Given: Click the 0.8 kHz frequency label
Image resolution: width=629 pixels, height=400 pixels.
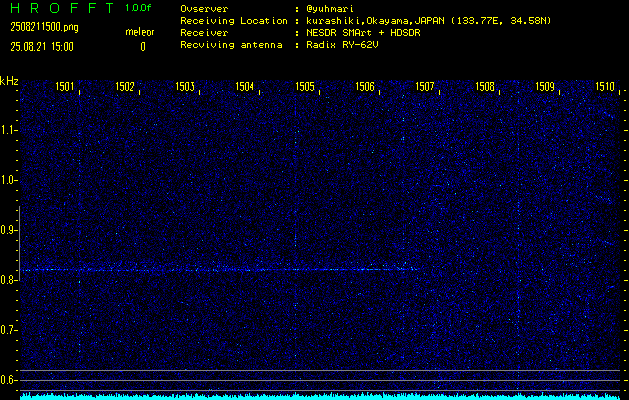Looking at the screenshot, I should pos(8,280).
